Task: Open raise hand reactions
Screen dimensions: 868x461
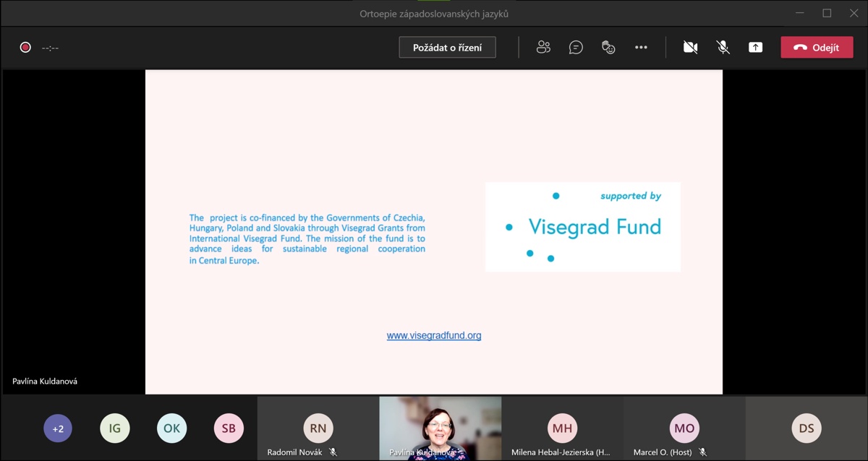Action: 608,48
